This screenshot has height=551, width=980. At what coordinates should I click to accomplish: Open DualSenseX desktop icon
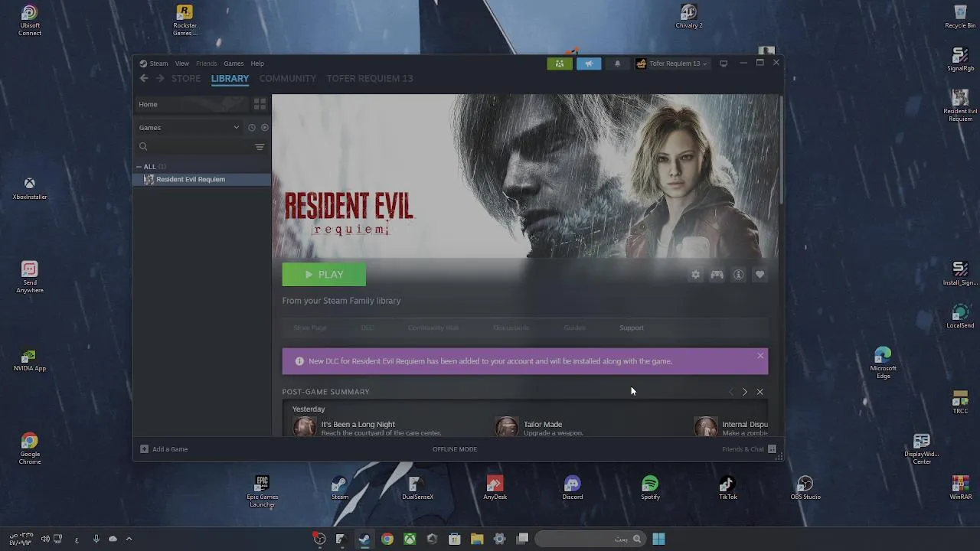coord(417,488)
